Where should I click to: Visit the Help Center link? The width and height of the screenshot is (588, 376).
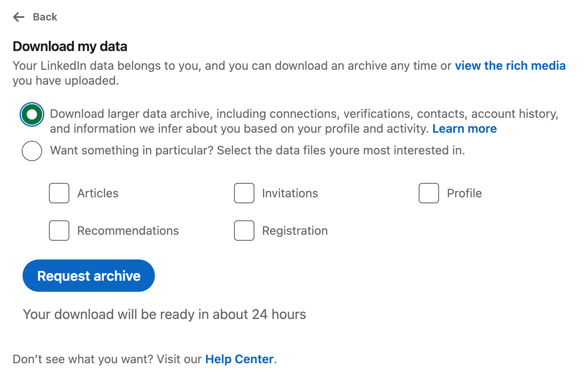point(239,359)
